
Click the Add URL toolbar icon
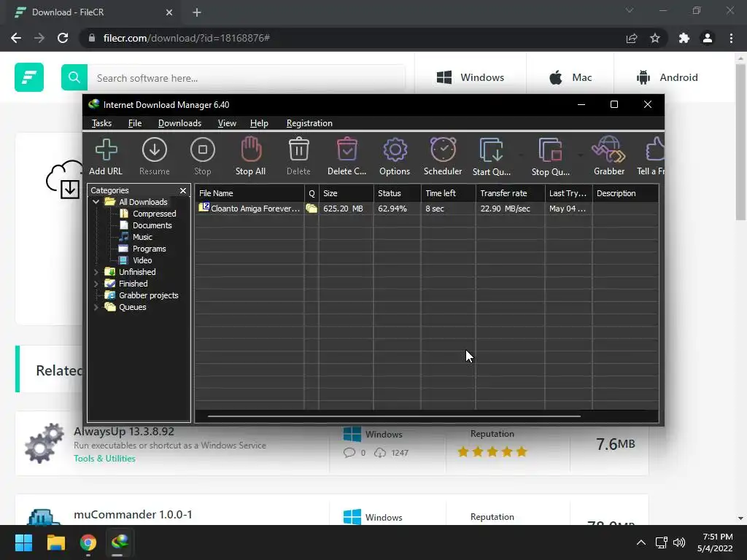click(x=106, y=156)
